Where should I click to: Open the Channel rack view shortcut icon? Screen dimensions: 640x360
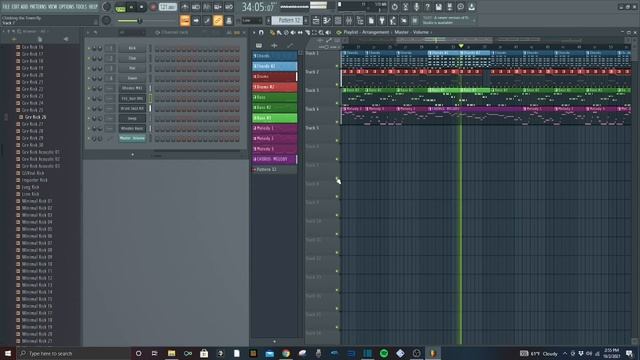pyautogui.click(x=338, y=20)
